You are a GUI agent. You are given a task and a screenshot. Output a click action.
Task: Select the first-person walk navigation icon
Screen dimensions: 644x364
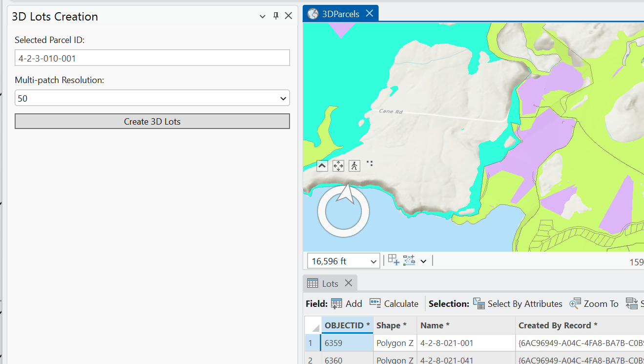pos(354,166)
